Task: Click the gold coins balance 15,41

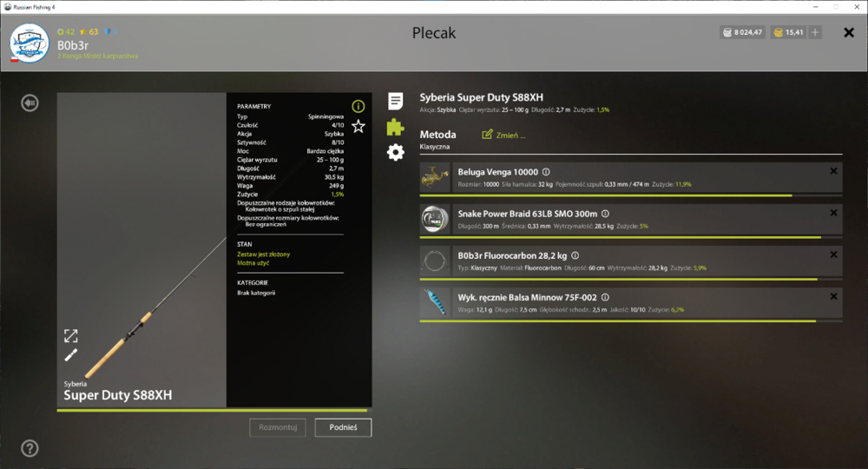Action: [x=788, y=33]
